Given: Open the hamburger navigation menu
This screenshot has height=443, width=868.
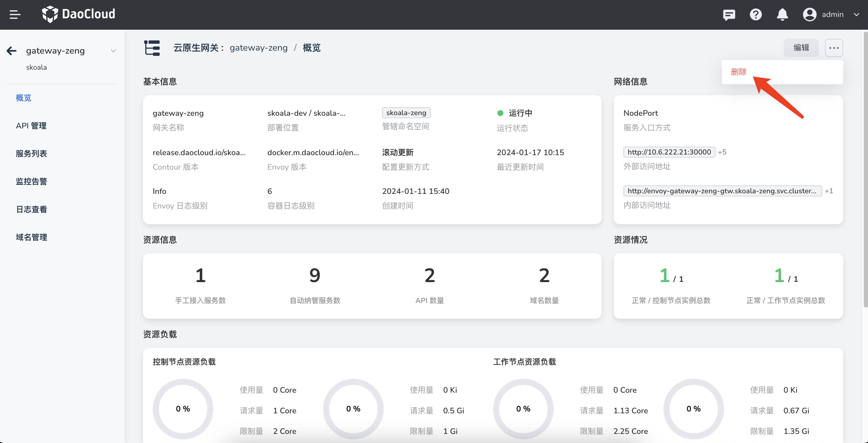Looking at the screenshot, I should (15, 15).
